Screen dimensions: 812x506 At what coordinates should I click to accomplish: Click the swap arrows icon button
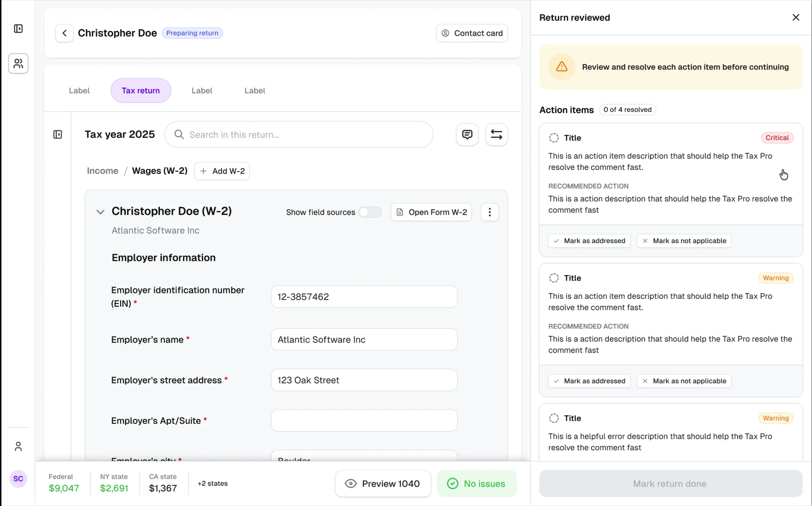tap(497, 135)
